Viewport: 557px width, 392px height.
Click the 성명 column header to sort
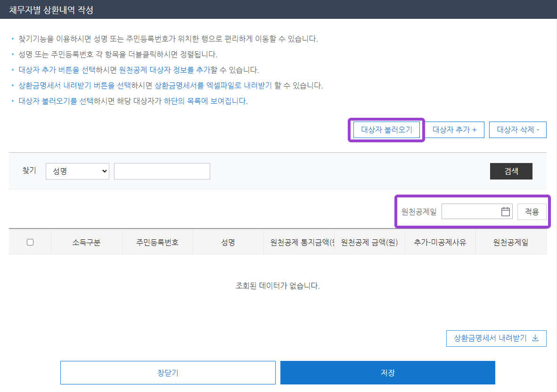coord(228,241)
